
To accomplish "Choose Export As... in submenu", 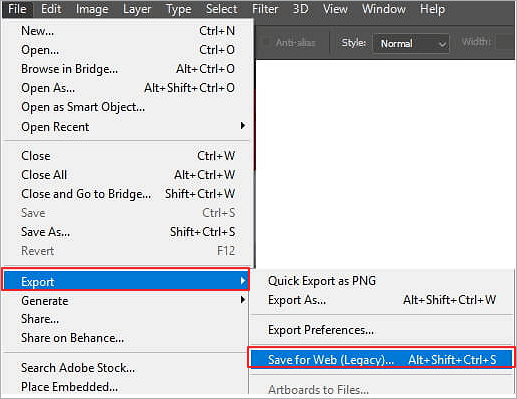I will click(x=382, y=300).
